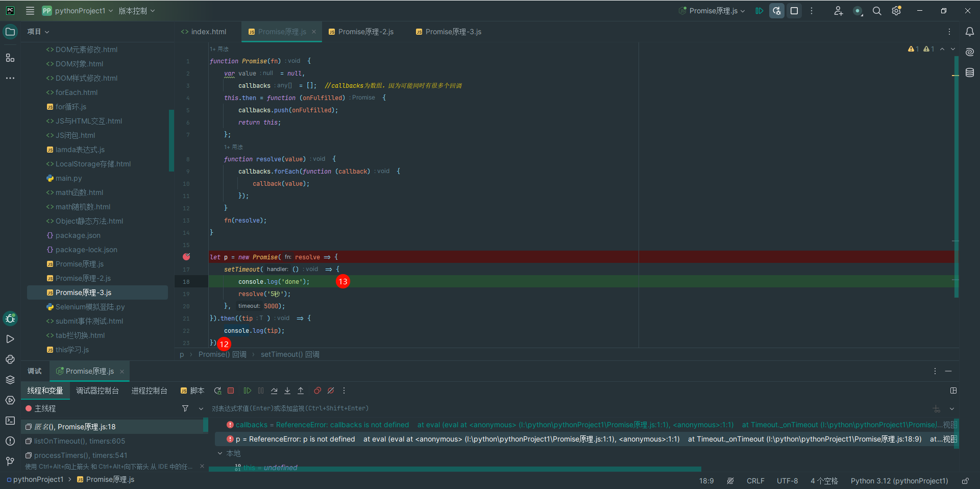
Task: Open the Debug tool window from sidebar
Action: 10,319
